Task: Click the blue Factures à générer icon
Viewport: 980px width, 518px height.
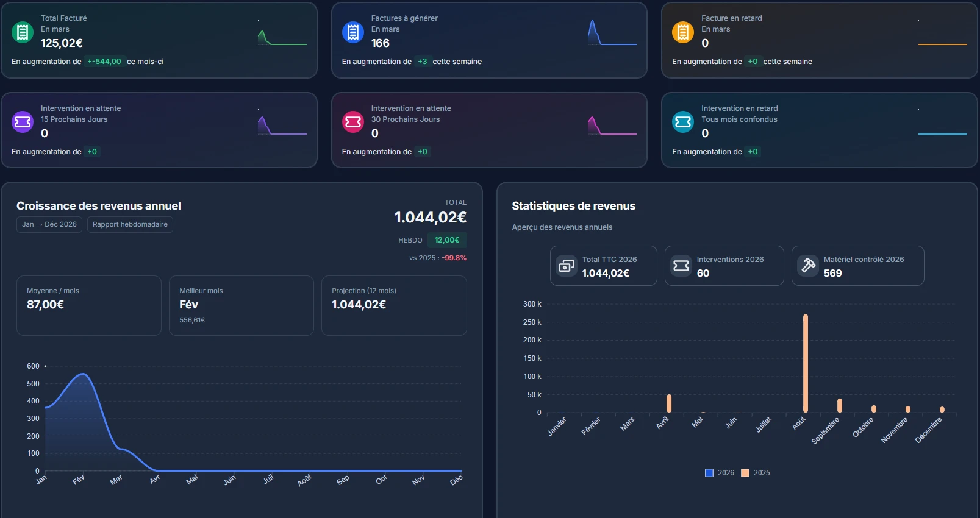Action: 353,32
